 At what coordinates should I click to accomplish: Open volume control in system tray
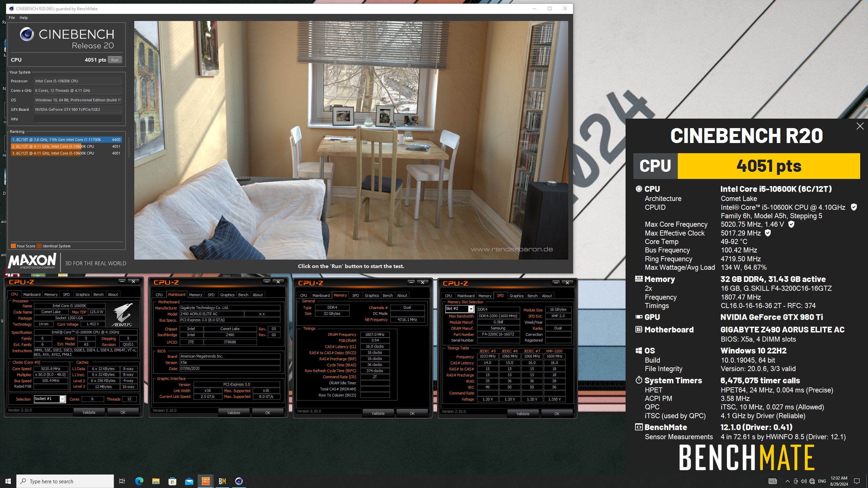[x=804, y=481]
